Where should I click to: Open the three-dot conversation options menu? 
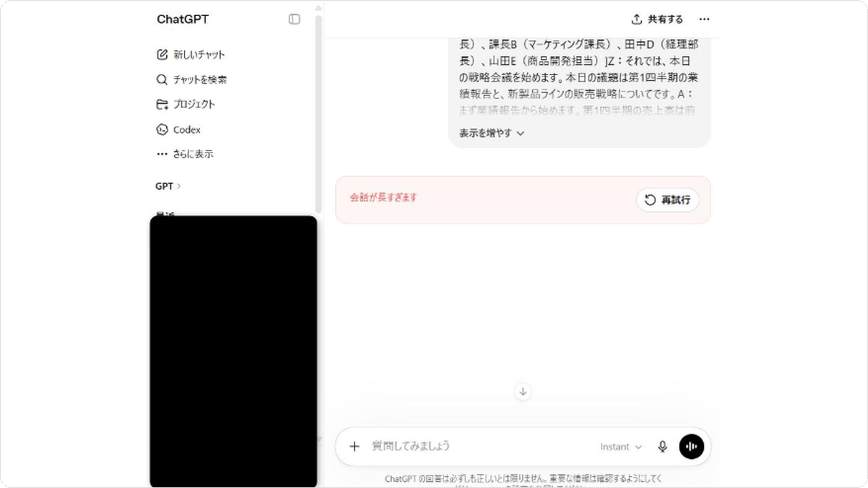705,19
